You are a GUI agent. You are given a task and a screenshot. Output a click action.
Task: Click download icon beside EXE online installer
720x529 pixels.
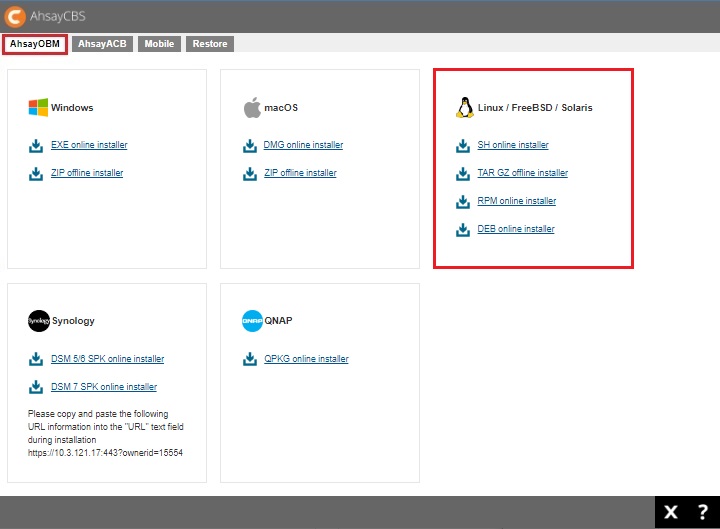pos(36,146)
